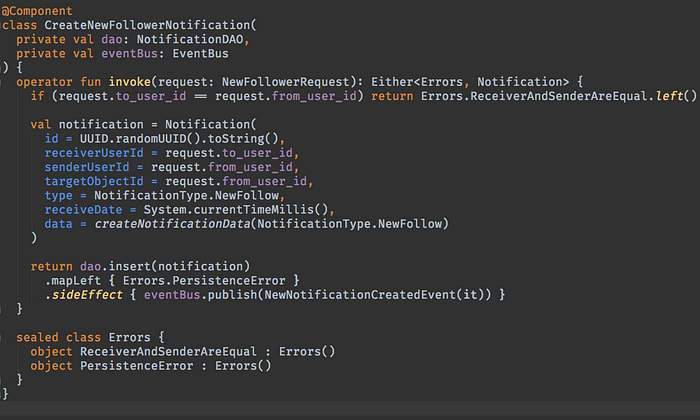Click the italic left() call
Image resolution: width=700 pixels, height=420 pixels.
tap(676, 96)
